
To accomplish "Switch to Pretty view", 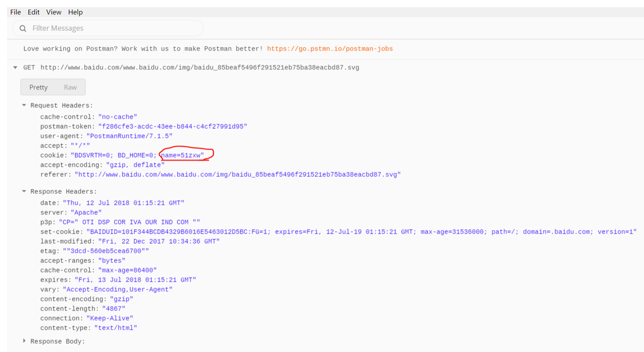I will point(38,87).
